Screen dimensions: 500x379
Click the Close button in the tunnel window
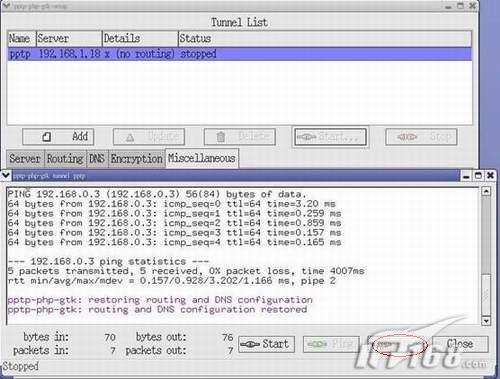(x=460, y=344)
